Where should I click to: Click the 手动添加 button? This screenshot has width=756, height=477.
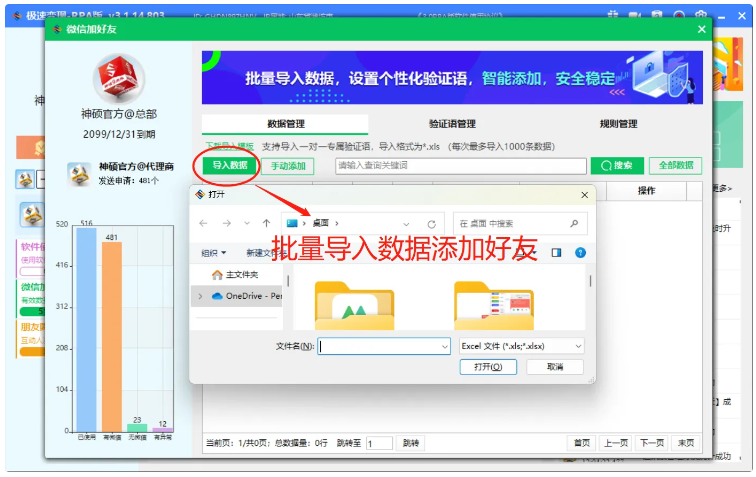288,166
